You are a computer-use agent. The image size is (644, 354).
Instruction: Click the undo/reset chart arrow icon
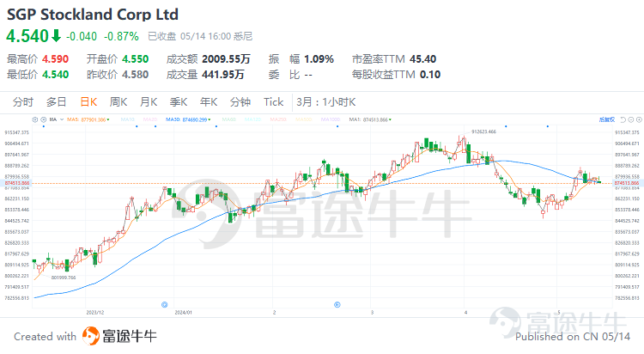[x=623, y=119]
